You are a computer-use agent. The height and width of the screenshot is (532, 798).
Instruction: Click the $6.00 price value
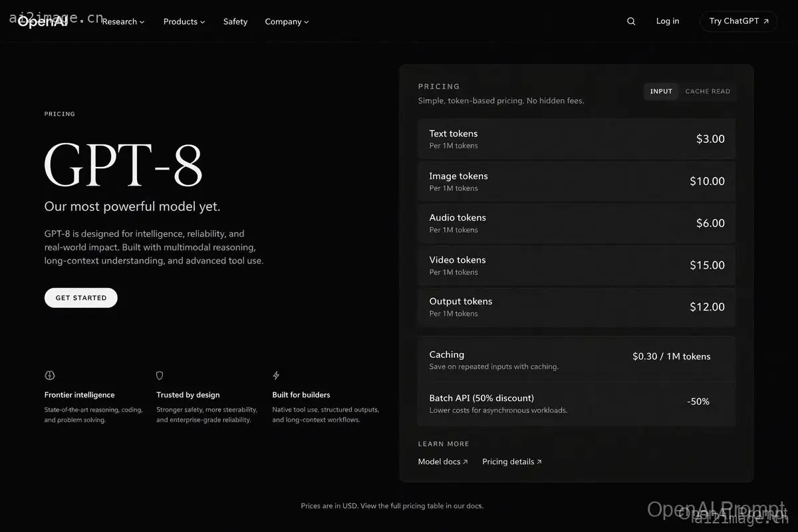pyautogui.click(x=710, y=223)
